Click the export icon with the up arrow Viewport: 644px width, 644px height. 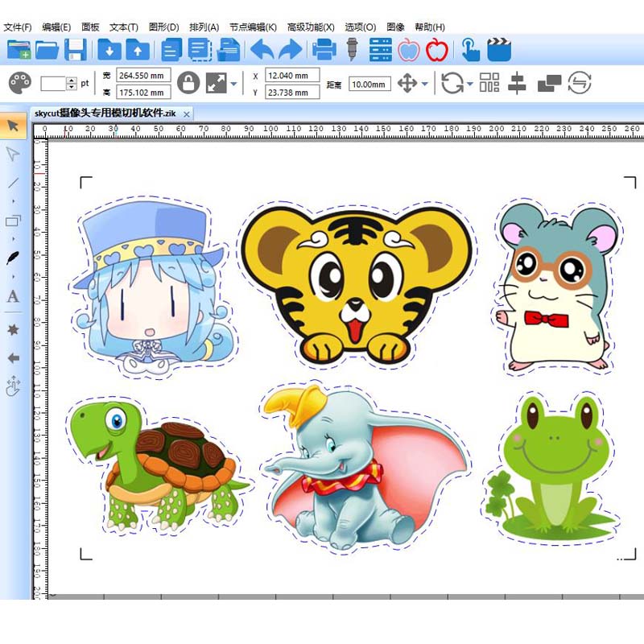tap(138, 50)
